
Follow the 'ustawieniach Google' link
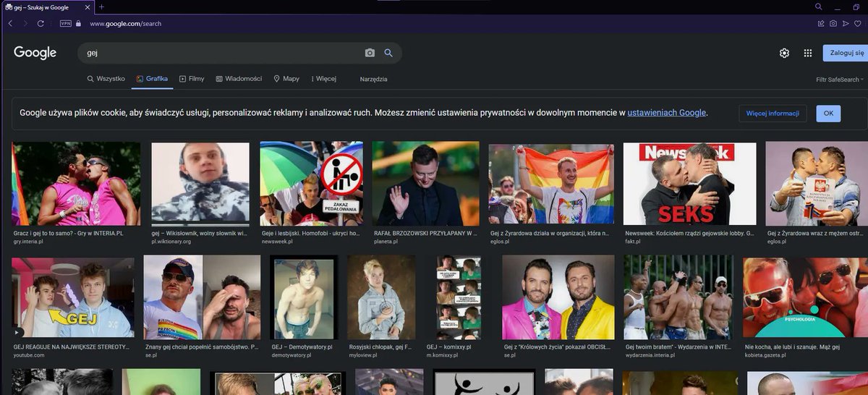coord(667,113)
